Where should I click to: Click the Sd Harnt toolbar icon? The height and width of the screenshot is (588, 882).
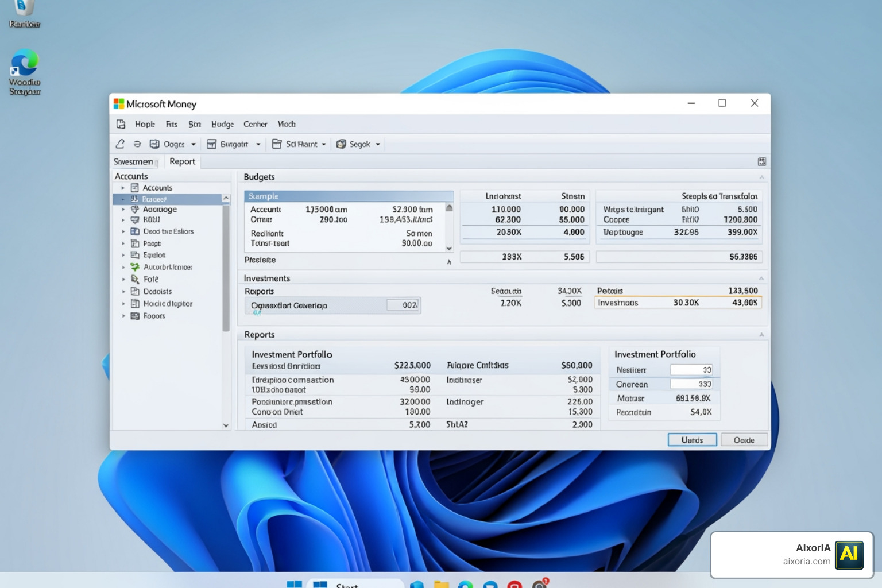[277, 144]
